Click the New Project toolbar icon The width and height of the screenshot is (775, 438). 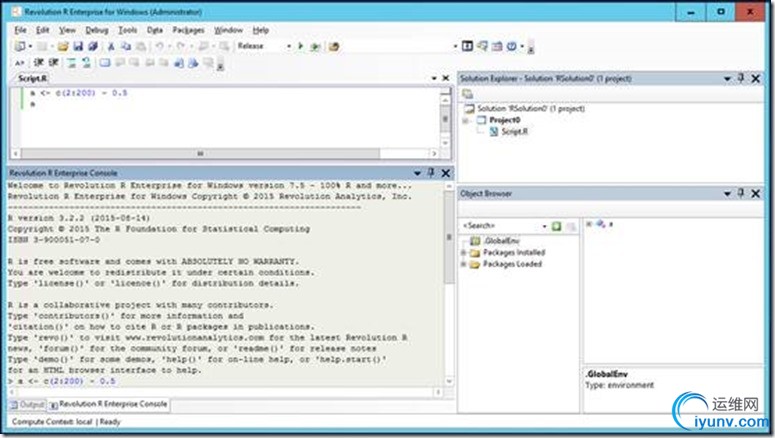[20, 46]
